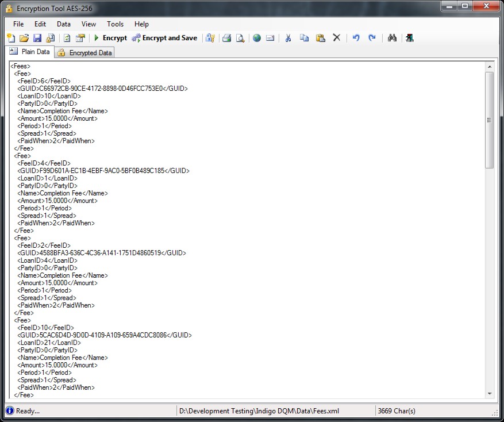Open the Tools menu
Screen dimensions: 504x422
115,24
